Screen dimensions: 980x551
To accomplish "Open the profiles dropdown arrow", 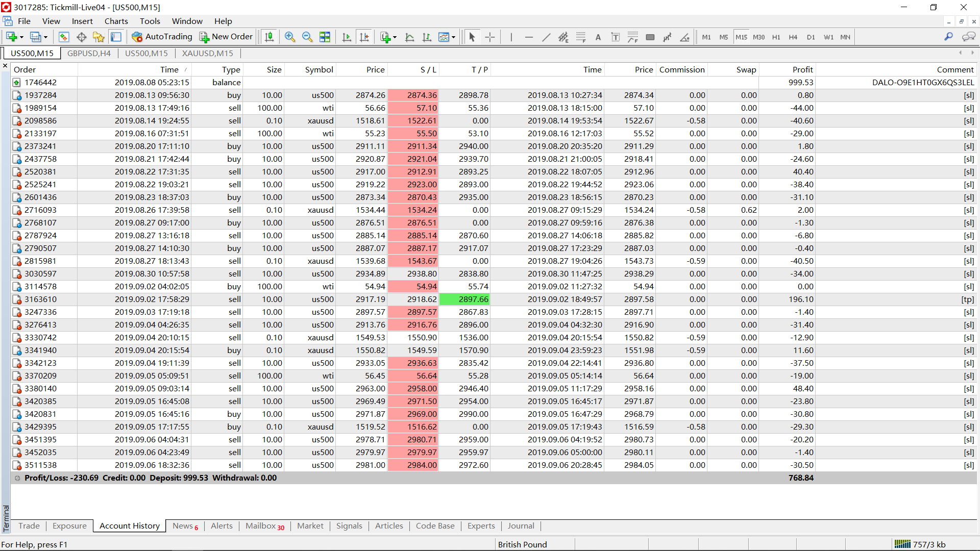I will [45, 37].
